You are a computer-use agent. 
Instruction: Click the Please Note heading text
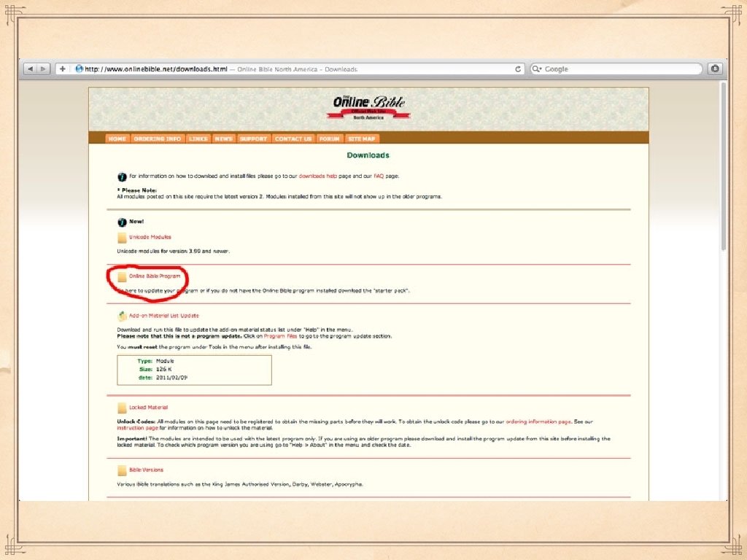tap(136, 190)
